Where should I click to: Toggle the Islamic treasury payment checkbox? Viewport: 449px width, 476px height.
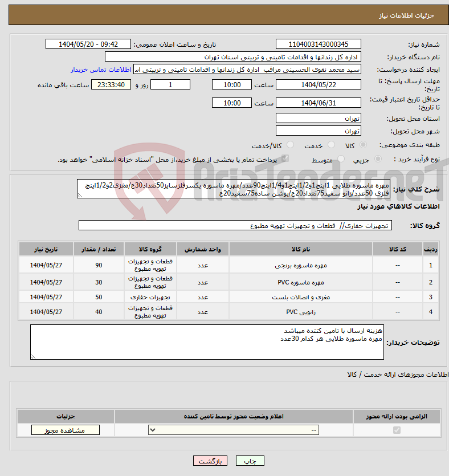pyautogui.click(x=284, y=158)
